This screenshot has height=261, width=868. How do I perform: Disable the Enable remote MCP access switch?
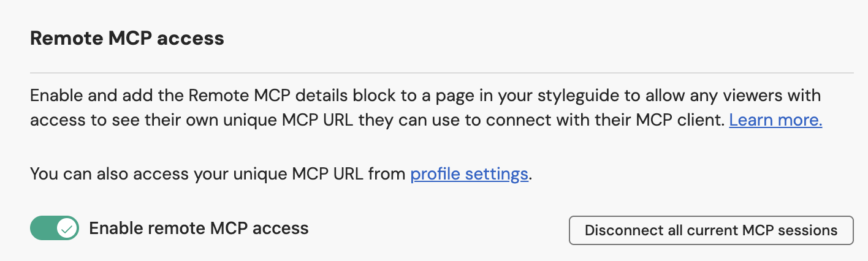(x=55, y=229)
